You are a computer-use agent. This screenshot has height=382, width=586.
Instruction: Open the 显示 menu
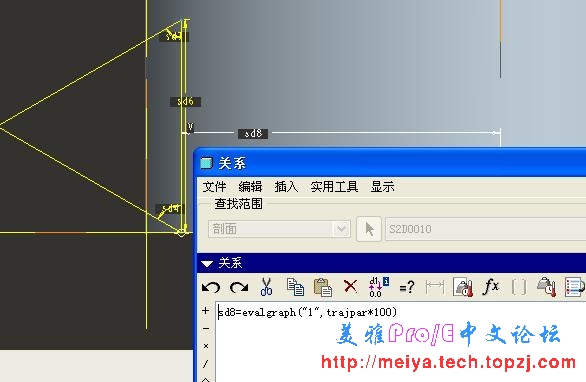[382, 187]
